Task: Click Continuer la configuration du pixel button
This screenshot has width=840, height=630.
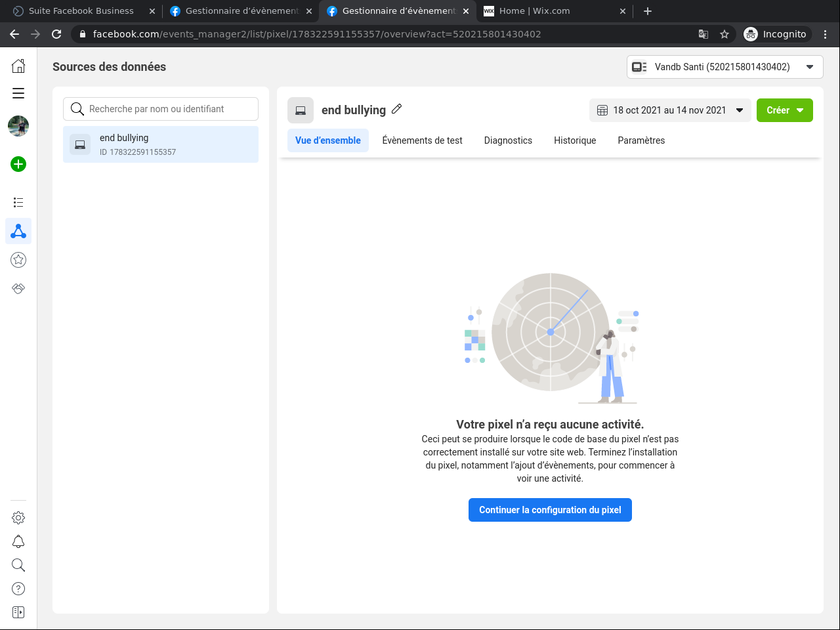Action: (x=550, y=510)
